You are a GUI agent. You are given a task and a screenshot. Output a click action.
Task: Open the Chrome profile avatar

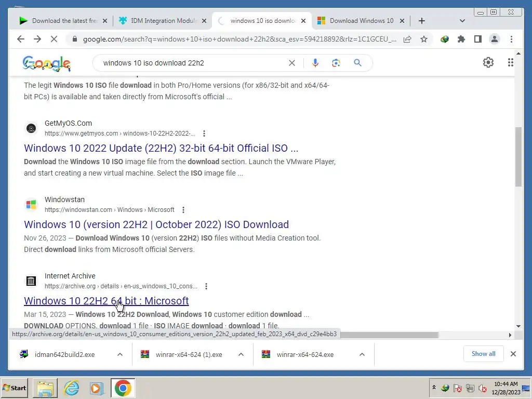pos(495,39)
